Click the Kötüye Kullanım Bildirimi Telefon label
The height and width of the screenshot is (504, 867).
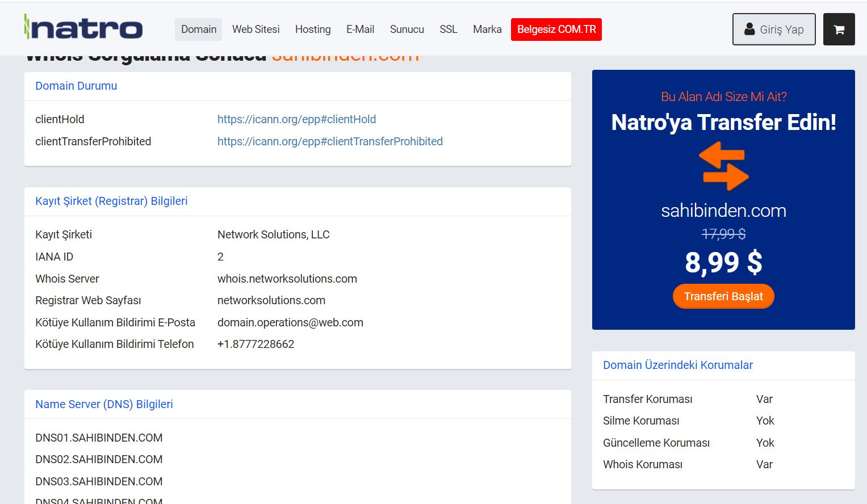pyautogui.click(x=115, y=344)
